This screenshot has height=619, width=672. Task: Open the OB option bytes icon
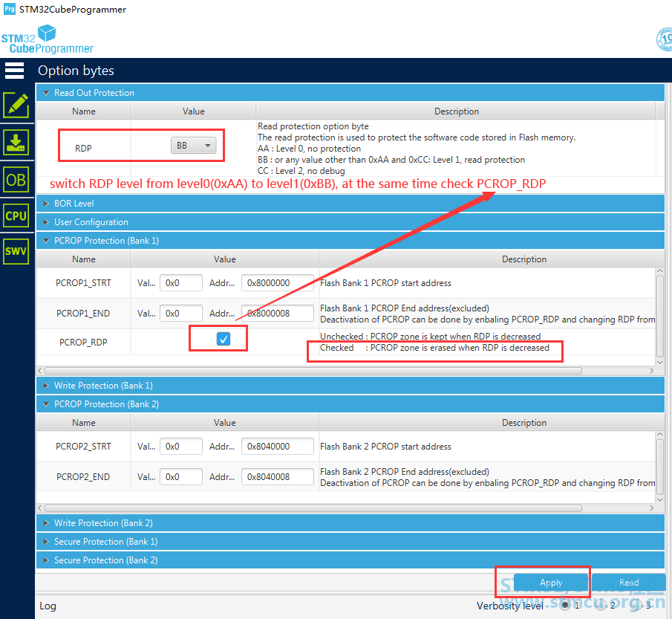16,180
